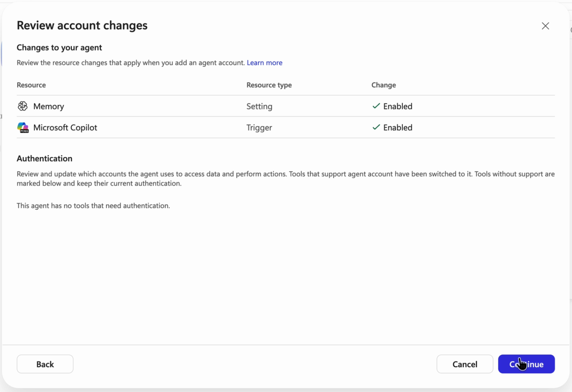
Task: Click the Resource column header
Action: (31, 85)
